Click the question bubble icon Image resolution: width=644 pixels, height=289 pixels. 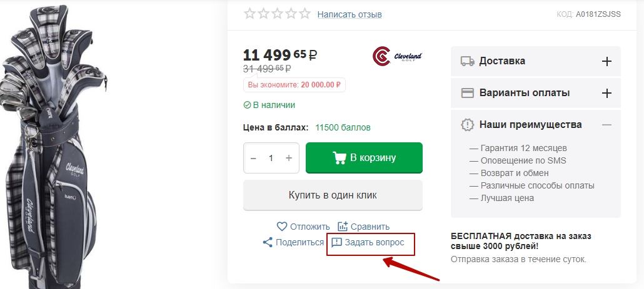[x=336, y=242]
